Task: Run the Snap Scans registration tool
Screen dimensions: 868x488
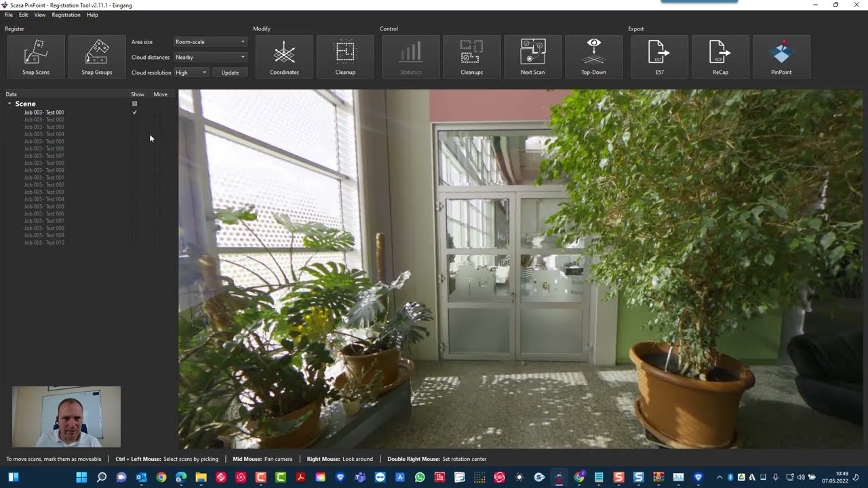Action: [36, 56]
